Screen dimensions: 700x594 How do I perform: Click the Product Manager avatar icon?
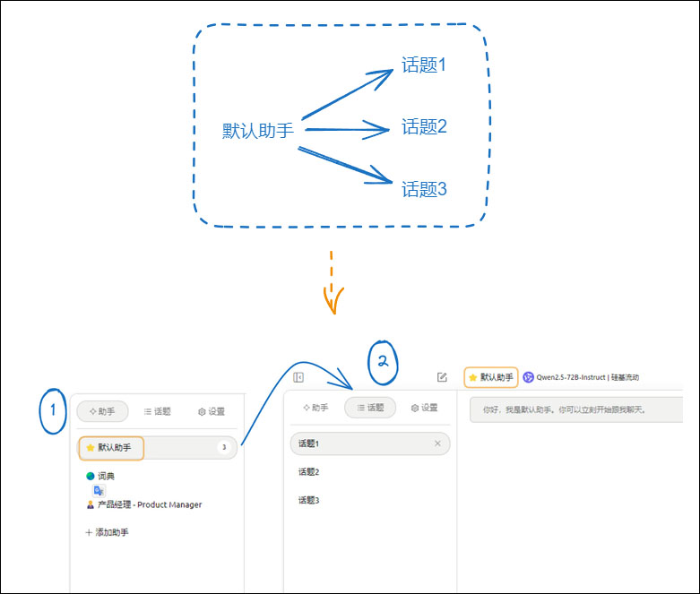91,504
